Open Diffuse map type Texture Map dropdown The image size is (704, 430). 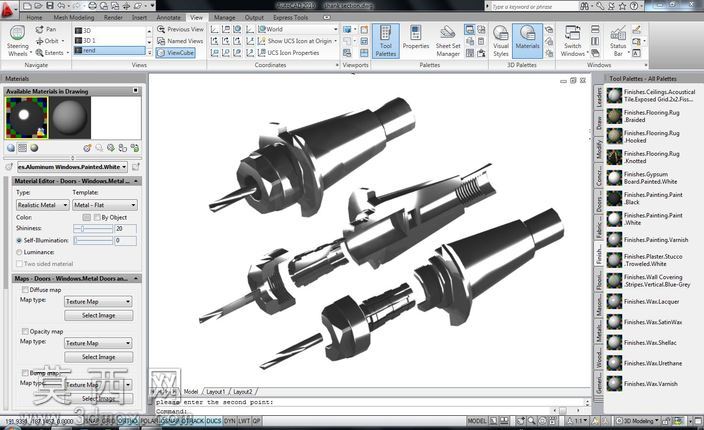point(98,302)
